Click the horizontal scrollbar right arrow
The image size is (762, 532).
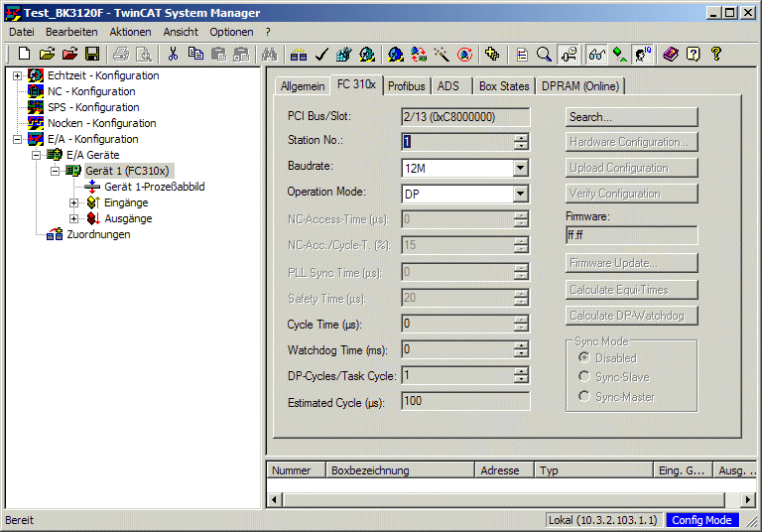tap(748, 499)
